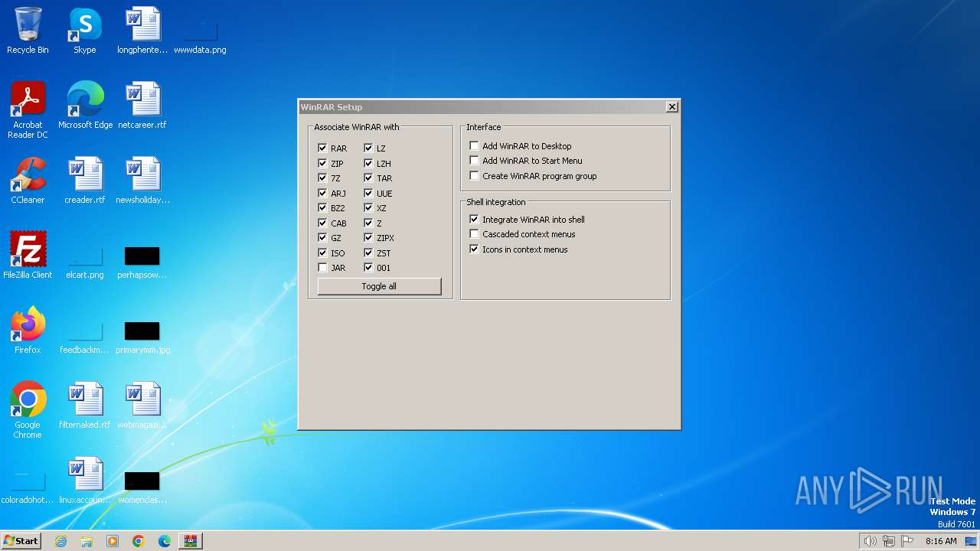Open the Recycle Bin desktop icon
This screenshot has width=980, height=551.
tap(28, 31)
